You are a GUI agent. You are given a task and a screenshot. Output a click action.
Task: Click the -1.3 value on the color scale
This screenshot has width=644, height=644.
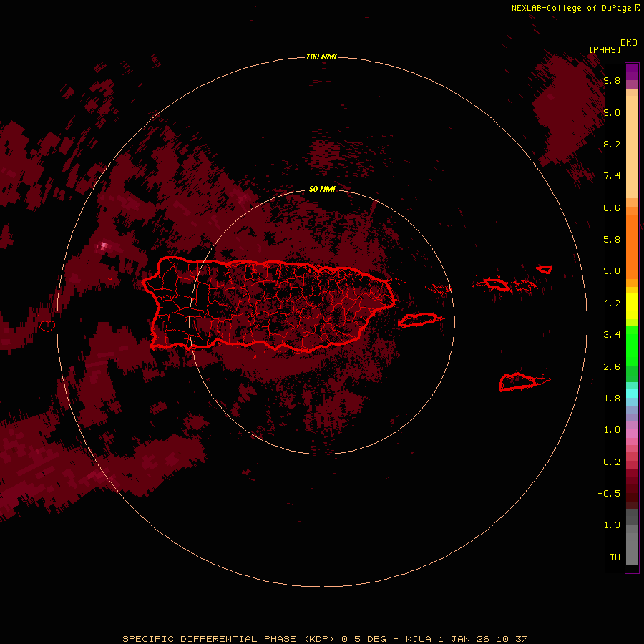coord(609,525)
